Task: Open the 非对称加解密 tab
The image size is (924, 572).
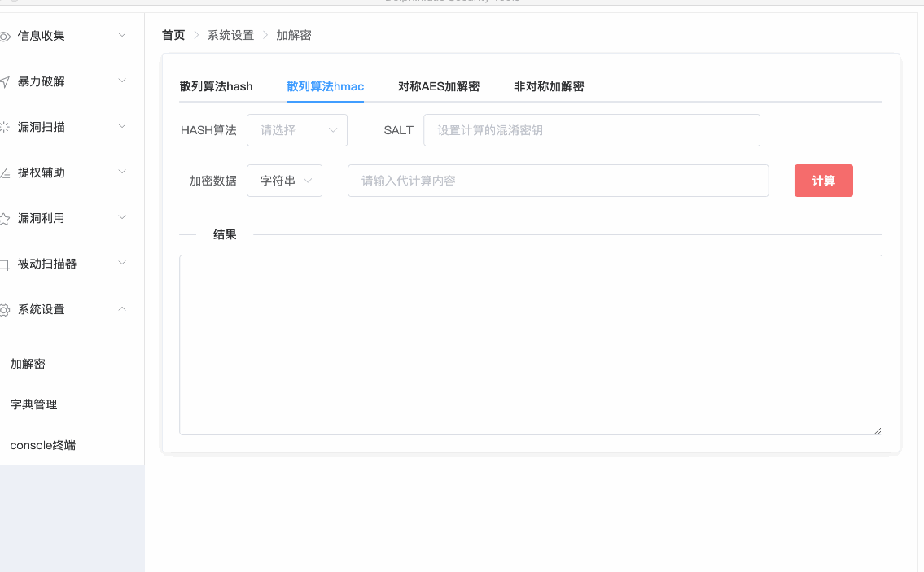Action: click(548, 86)
